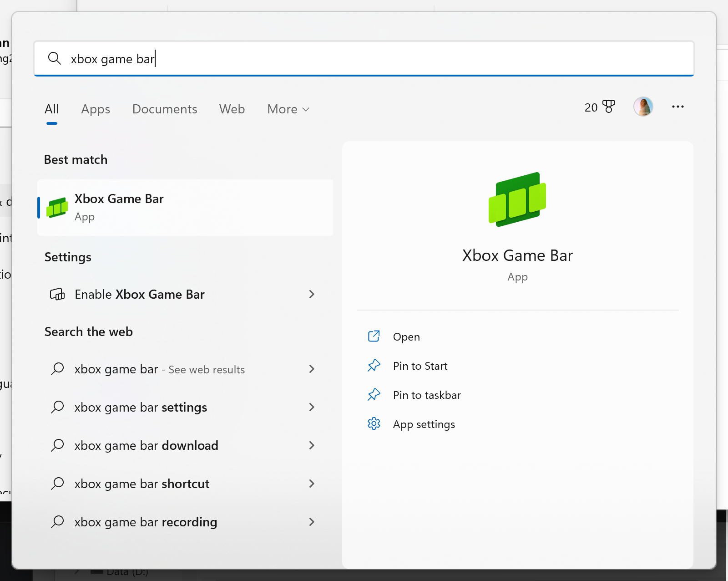The width and height of the screenshot is (728, 581).
Task: Expand the Enable Xbox Game Bar chevron
Action: pos(312,294)
